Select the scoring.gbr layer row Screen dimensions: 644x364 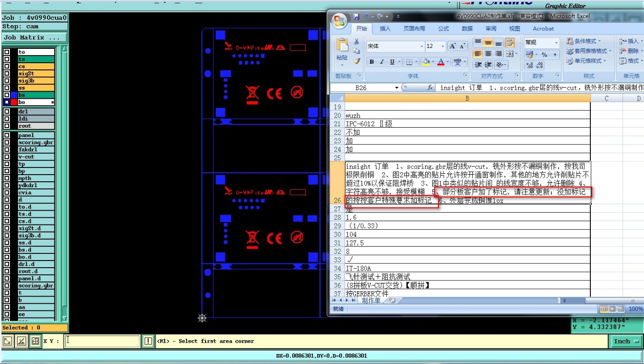[36, 142]
